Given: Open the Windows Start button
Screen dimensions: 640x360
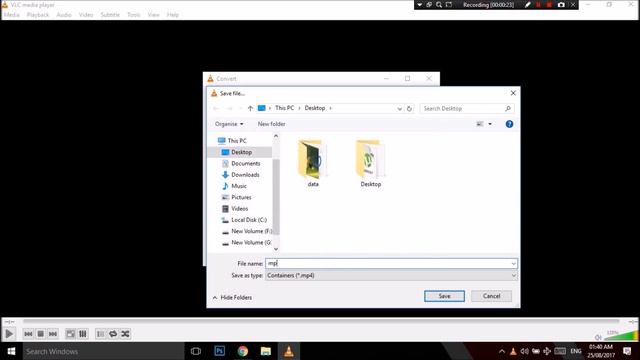Looking at the screenshot, I should point(11,351).
